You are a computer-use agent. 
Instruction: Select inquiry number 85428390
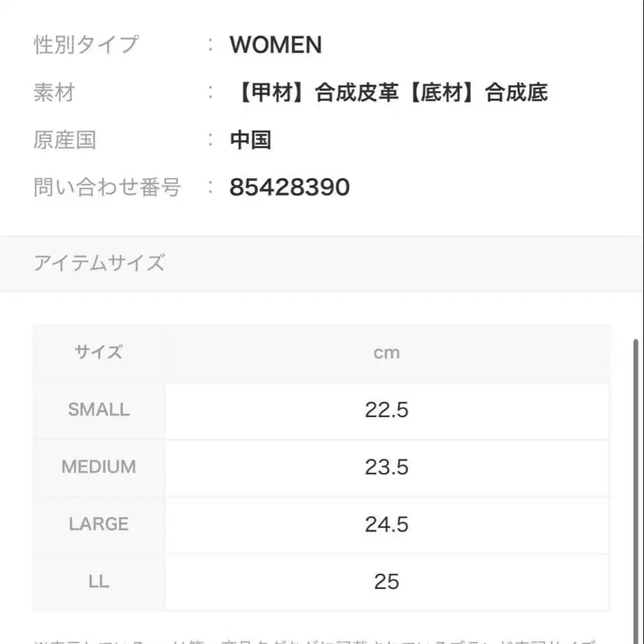point(290,187)
